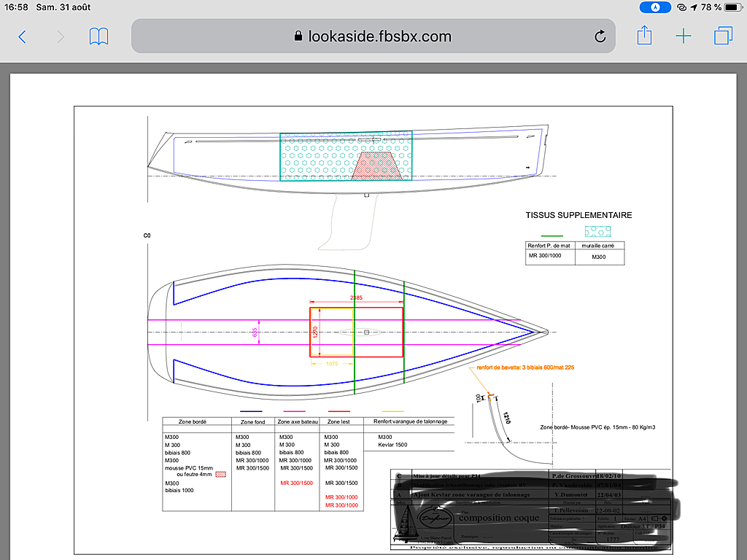The height and width of the screenshot is (560, 747).
Task: Tap the date Sam. 31 août
Action: pos(63,7)
